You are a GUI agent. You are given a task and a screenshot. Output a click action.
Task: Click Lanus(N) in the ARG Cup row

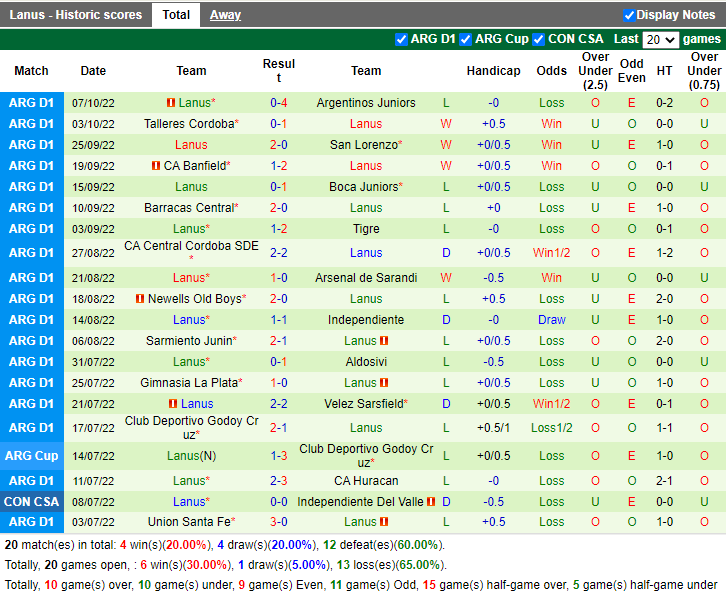(x=191, y=456)
